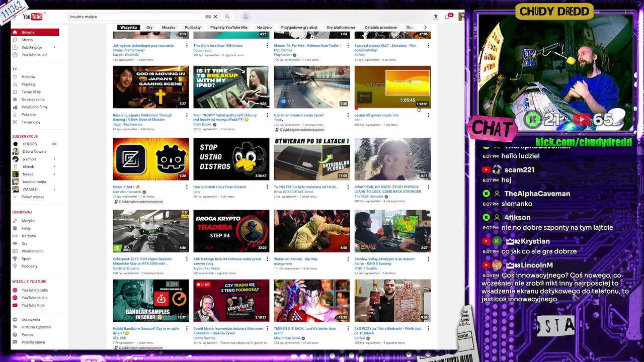Open three-dot menu for 'This OS is less than 1KB'
The height and width of the screenshot is (362, 644).
click(267, 46)
